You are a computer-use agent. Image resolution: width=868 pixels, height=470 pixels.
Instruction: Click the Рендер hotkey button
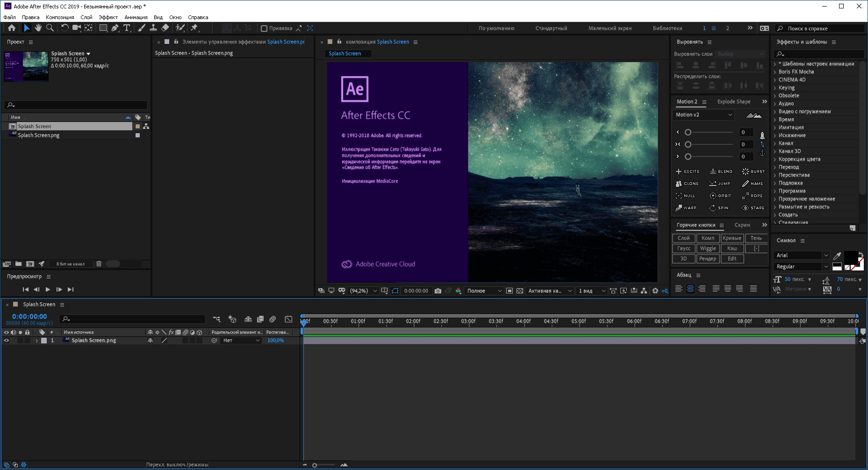[708, 259]
